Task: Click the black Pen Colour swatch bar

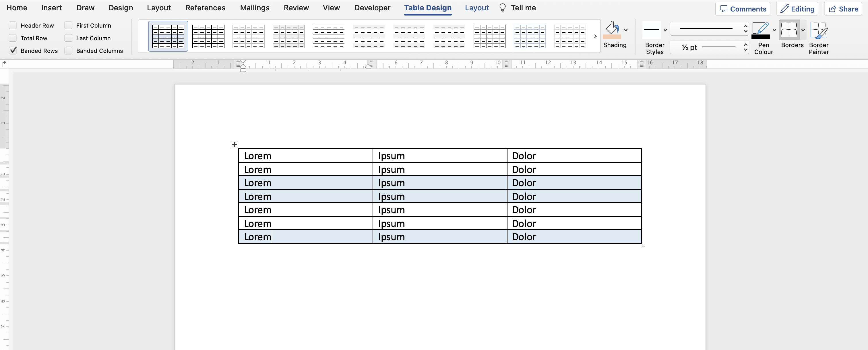Action: coord(761,37)
